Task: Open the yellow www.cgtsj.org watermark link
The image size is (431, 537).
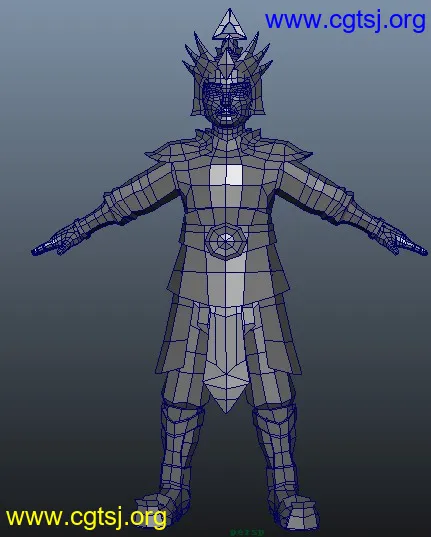Action: click(x=86, y=517)
